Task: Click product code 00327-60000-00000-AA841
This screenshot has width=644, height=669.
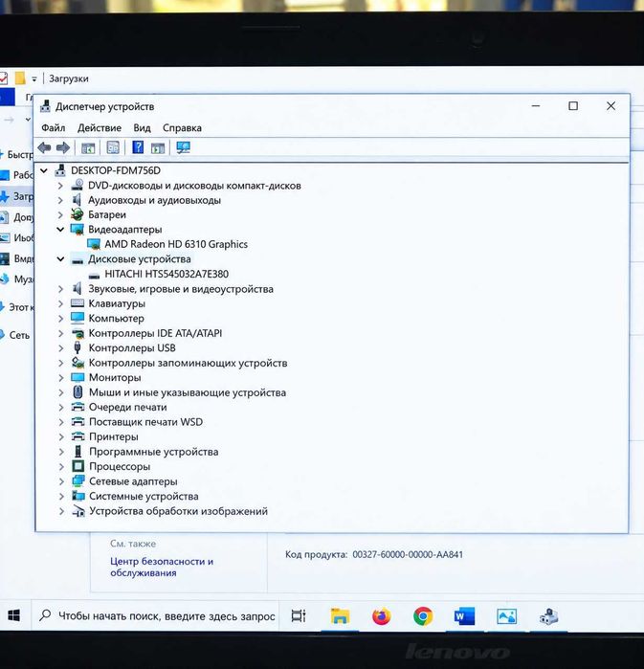Action: tap(408, 555)
